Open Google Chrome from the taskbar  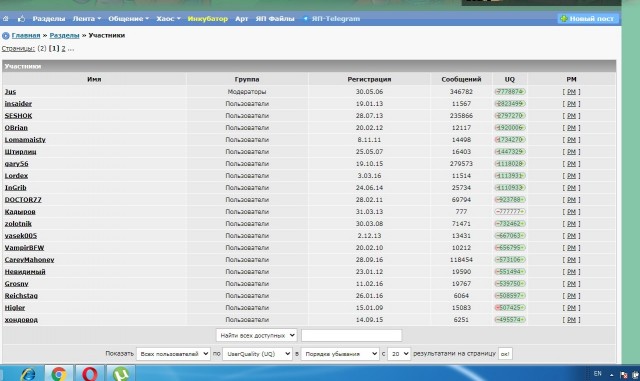pos(59,374)
